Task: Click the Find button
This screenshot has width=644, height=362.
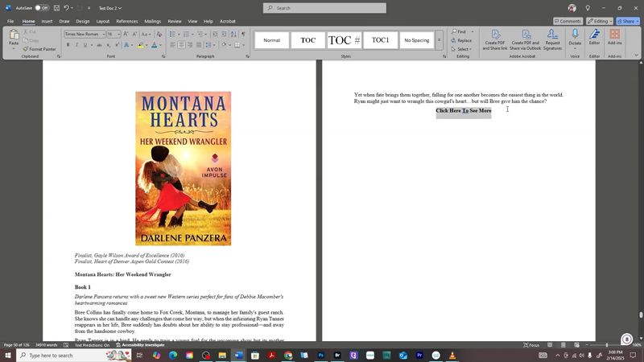Action: (459, 31)
